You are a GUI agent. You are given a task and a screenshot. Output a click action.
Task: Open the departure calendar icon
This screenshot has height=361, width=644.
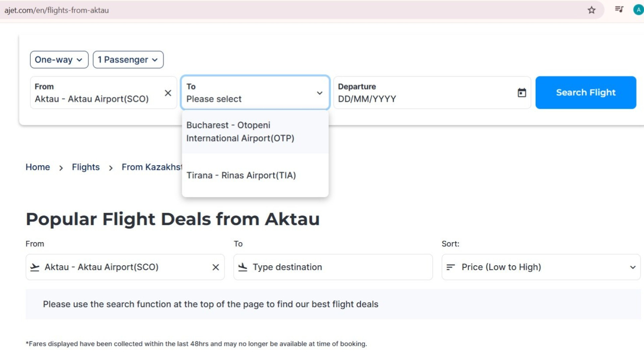click(522, 93)
